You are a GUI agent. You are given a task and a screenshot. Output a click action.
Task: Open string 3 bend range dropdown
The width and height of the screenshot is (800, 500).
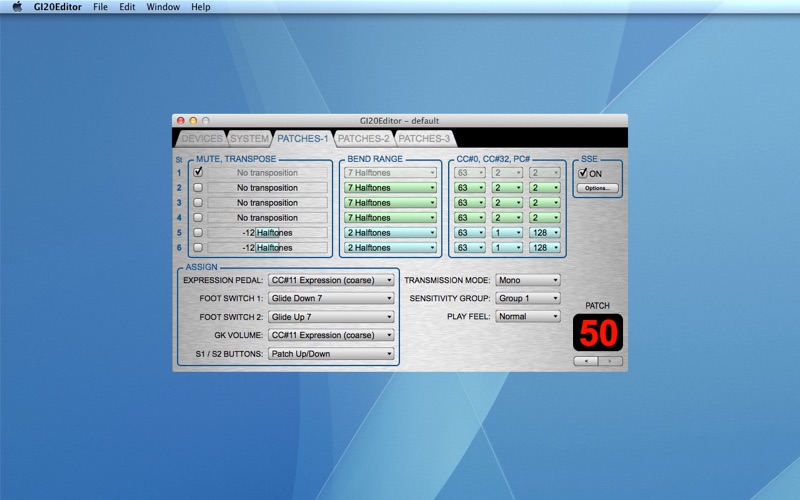[390, 203]
